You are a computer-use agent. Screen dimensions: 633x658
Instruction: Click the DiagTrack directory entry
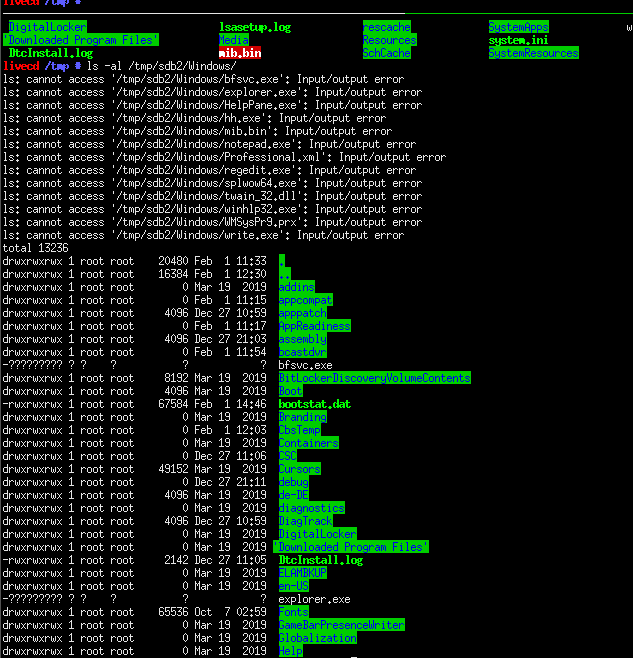[x=306, y=522]
